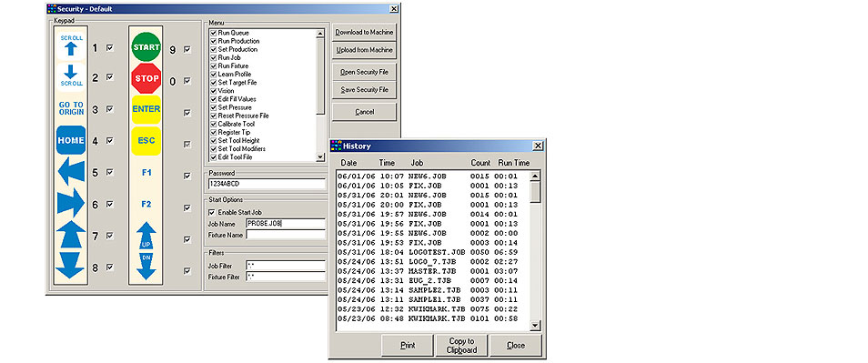The width and height of the screenshot is (868, 363).
Task: Click Cancel in the Security dialog
Action: pos(364,112)
